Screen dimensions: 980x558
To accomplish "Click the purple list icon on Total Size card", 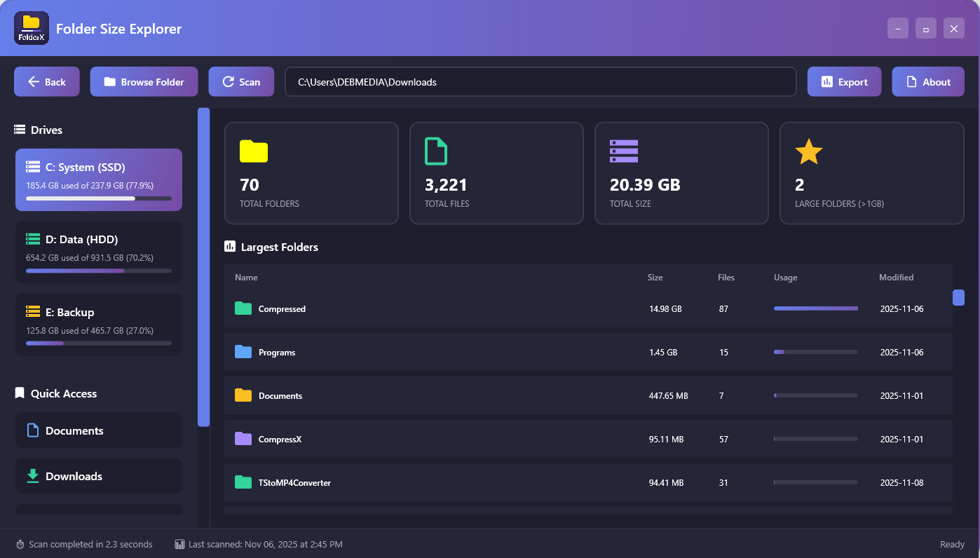I will click(623, 151).
